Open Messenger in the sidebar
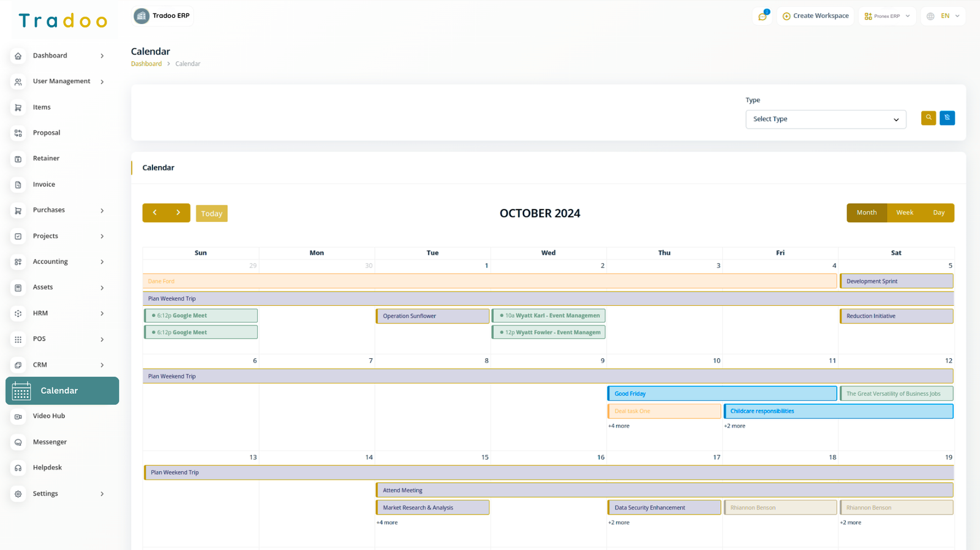The image size is (980, 550). pos(50,442)
